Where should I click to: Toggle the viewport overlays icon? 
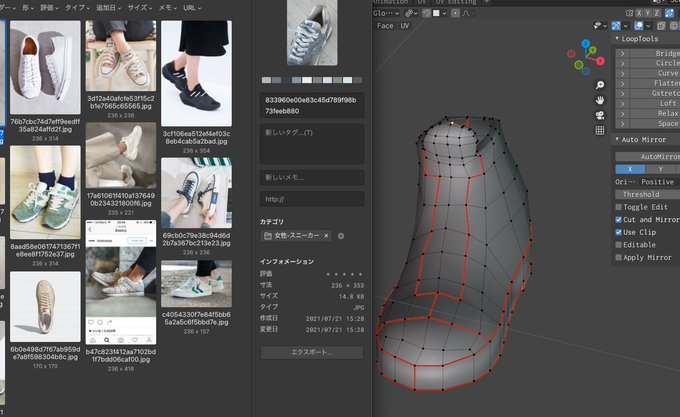coord(639,26)
